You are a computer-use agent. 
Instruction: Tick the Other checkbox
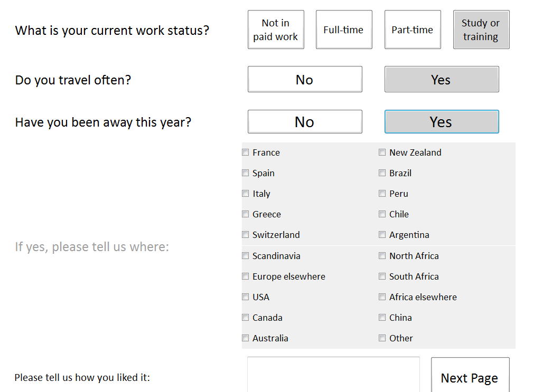point(382,338)
